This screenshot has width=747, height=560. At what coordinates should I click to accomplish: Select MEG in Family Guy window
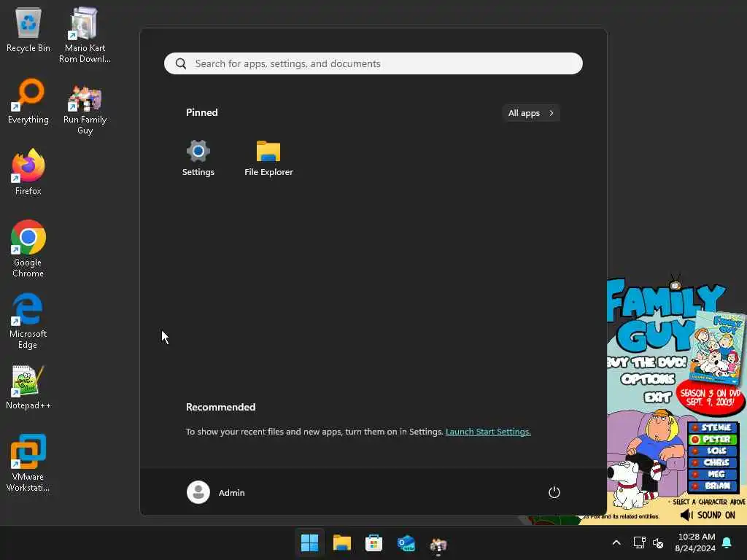712,474
